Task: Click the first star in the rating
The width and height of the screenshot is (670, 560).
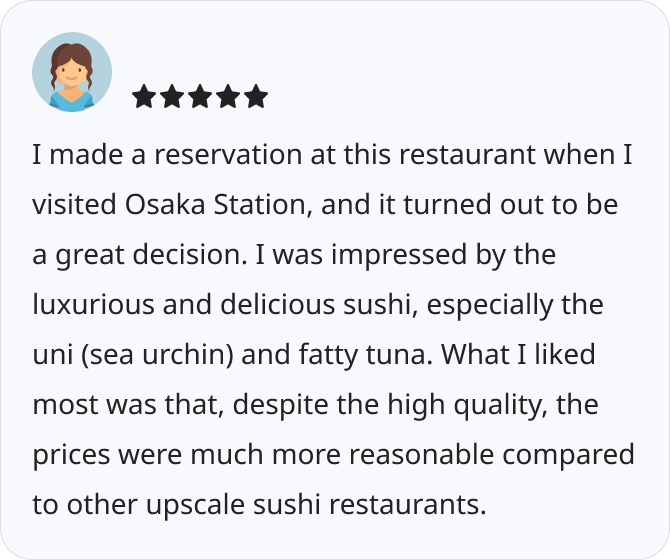Action: pyautogui.click(x=144, y=96)
